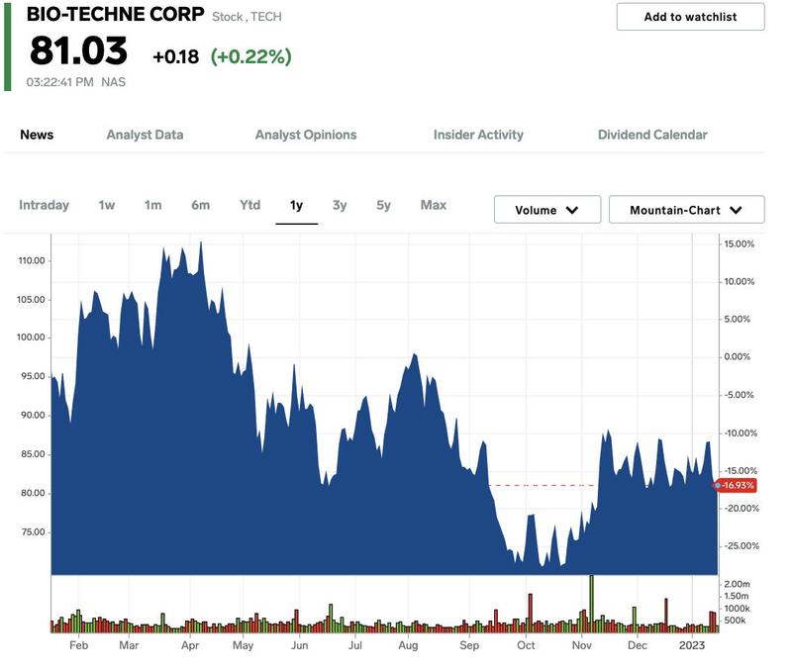Choose the 1m time range
Image resolution: width=792 pixels, height=672 pixels.
(x=153, y=205)
